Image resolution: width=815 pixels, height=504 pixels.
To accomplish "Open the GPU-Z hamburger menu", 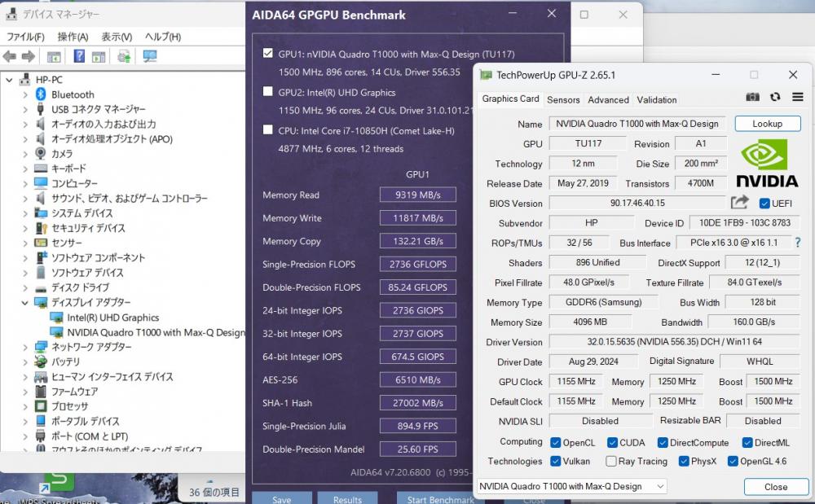I will (x=798, y=97).
